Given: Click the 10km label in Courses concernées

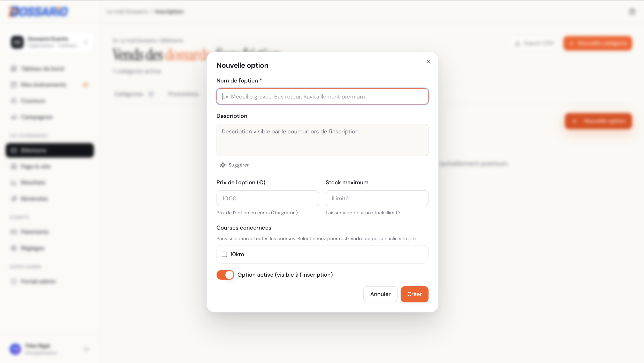Looking at the screenshot, I should pyautogui.click(x=237, y=254).
